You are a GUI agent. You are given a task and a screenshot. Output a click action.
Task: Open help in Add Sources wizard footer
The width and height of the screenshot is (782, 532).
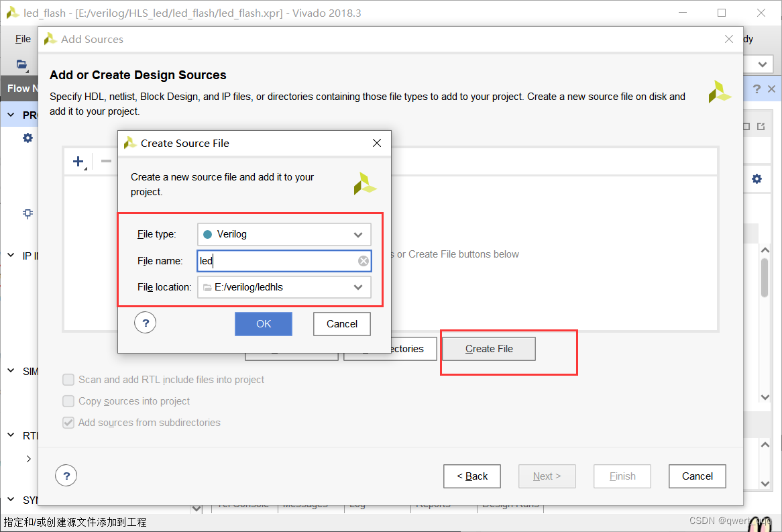click(66, 476)
